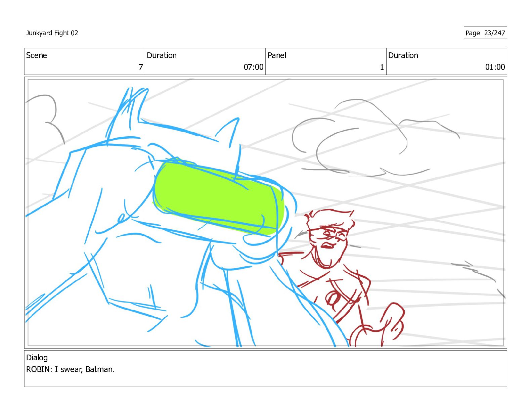532x411 pixels.
Task: Click the 'Scene' header label
Action: (37, 55)
